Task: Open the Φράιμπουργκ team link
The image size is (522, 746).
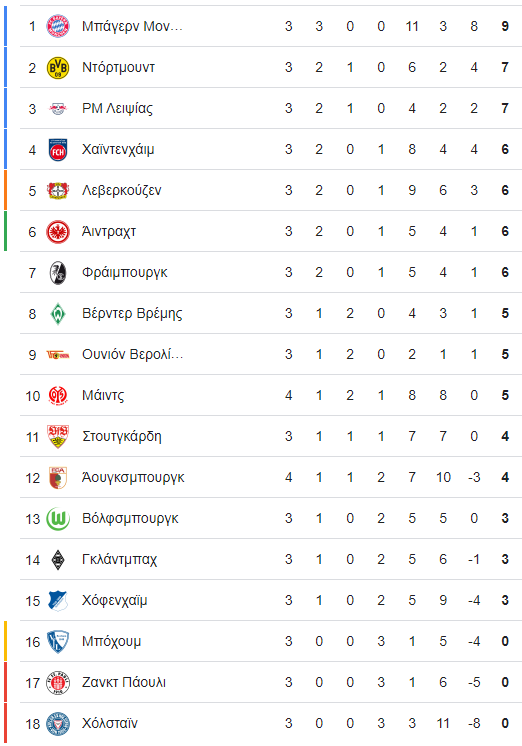Action: click(125, 273)
